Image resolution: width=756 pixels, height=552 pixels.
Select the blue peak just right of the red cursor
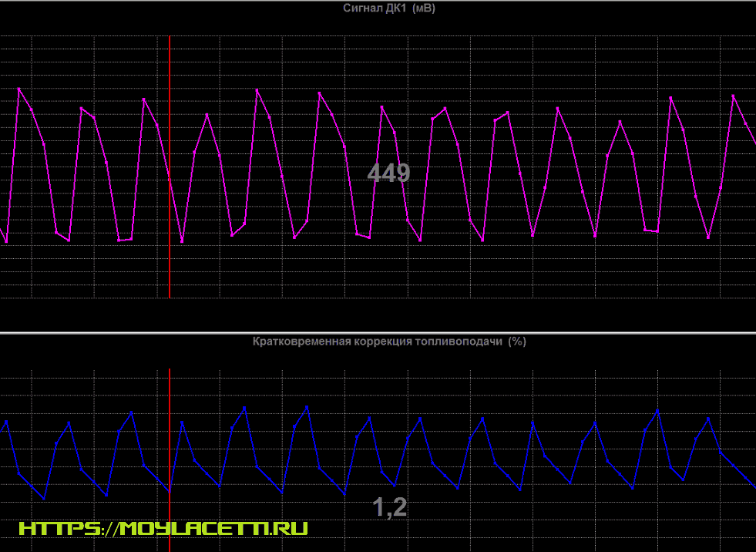(182, 422)
